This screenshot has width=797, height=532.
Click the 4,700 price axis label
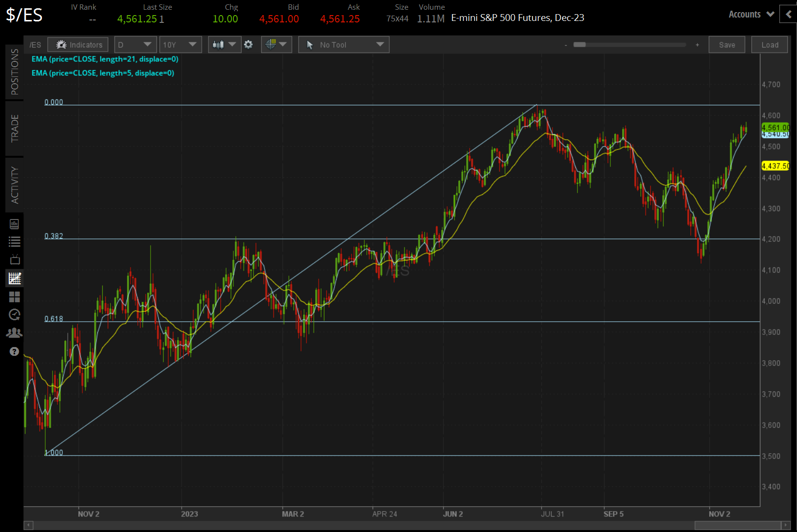click(x=771, y=85)
